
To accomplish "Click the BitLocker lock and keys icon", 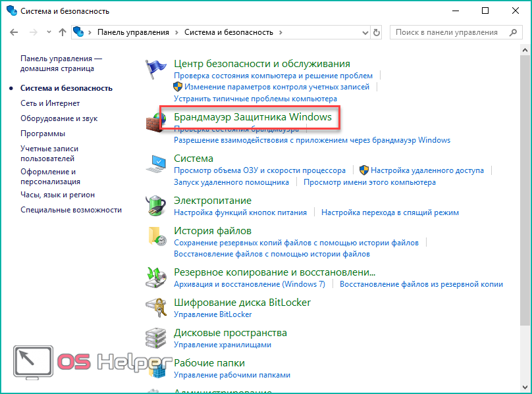I will click(156, 308).
